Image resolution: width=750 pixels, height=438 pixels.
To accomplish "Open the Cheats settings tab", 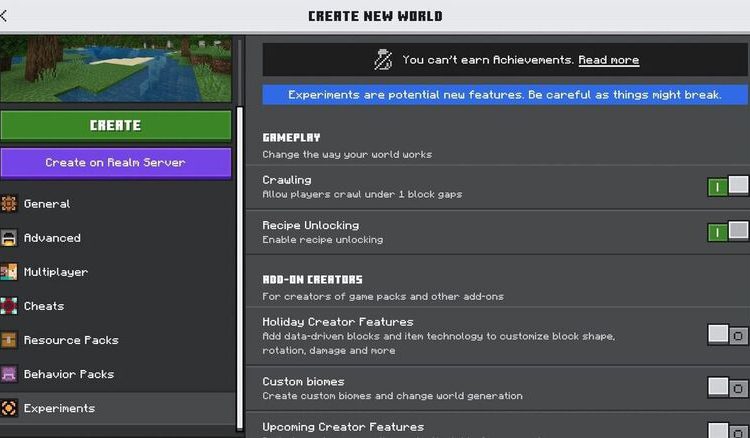I will (44, 306).
